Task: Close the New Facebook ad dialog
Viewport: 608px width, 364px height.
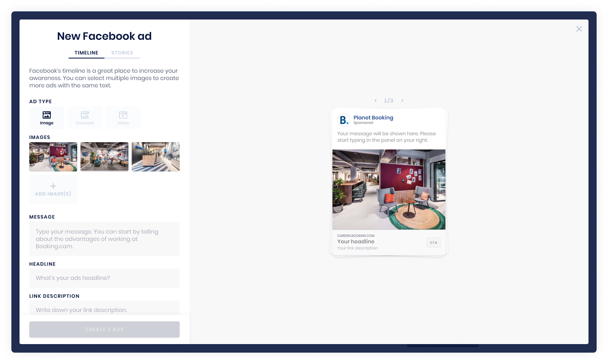Action: point(579,29)
